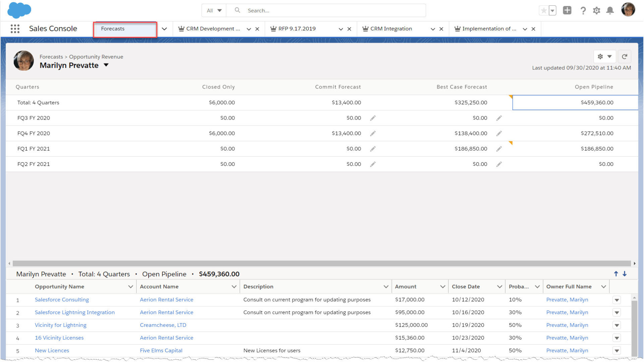The height and width of the screenshot is (363, 644).
Task: Expand the Marilyn Prevatte user dropdown
Action: pos(106,65)
